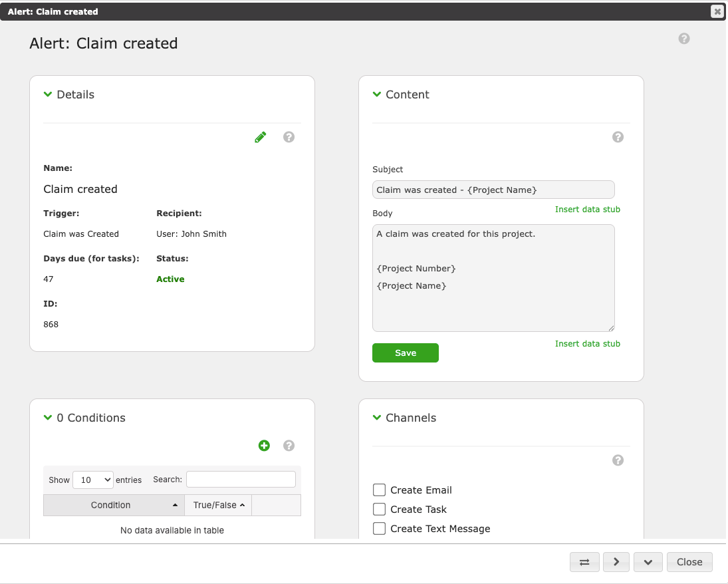Screen dimensions: 728x584
Task: Add a condition with the green plus icon
Action: click(264, 446)
